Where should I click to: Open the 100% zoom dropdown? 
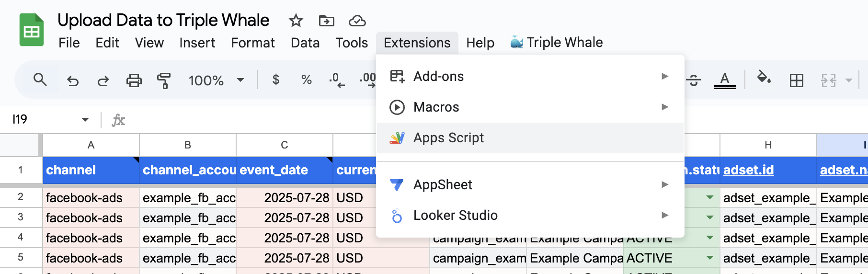[216, 80]
